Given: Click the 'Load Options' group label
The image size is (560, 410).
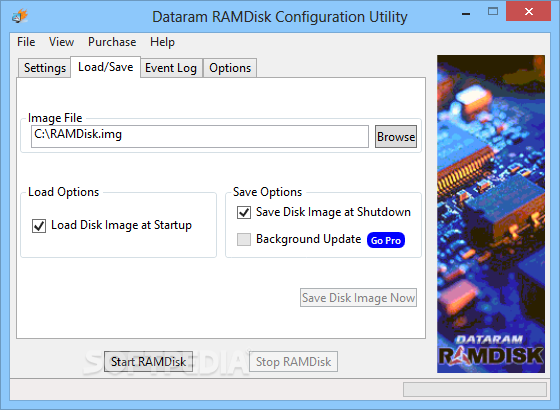Looking at the screenshot, I should 64,192.
